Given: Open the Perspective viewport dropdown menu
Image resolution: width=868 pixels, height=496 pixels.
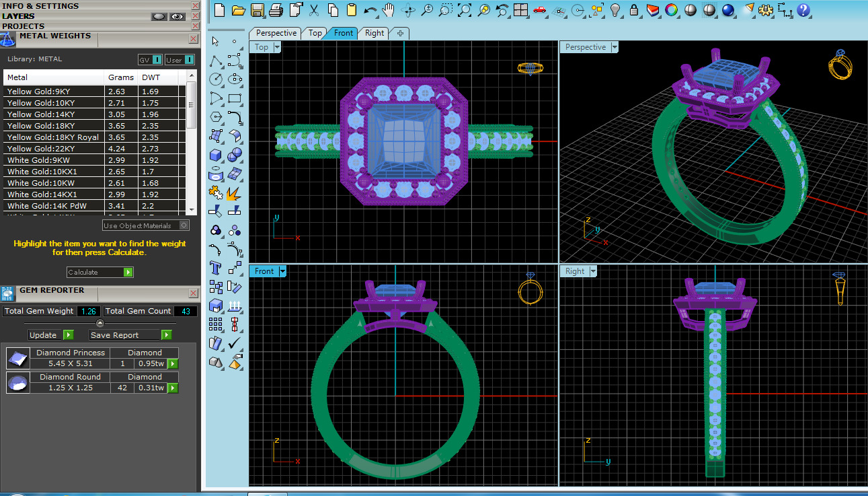Looking at the screenshot, I should [x=615, y=47].
